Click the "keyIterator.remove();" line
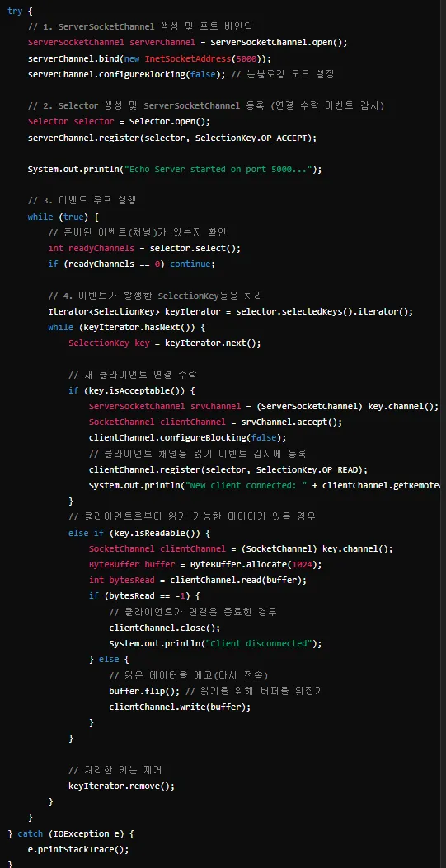This screenshot has height=868, width=446. pos(122,786)
